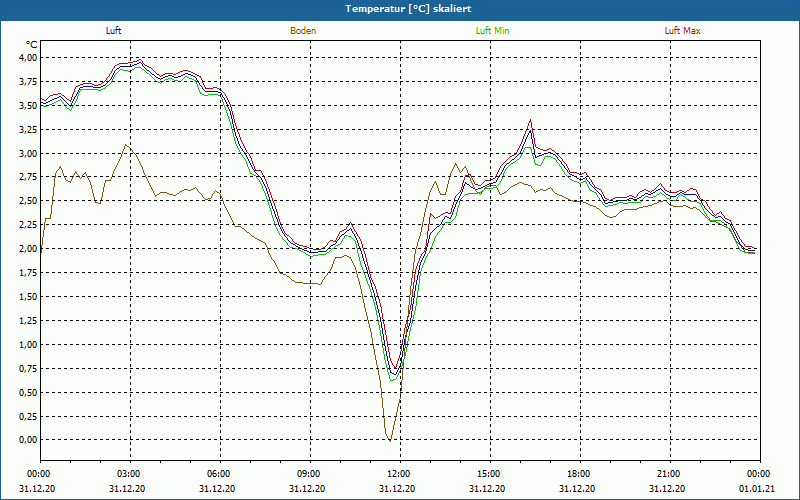Click the red Luft Max legend label

point(682,31)
